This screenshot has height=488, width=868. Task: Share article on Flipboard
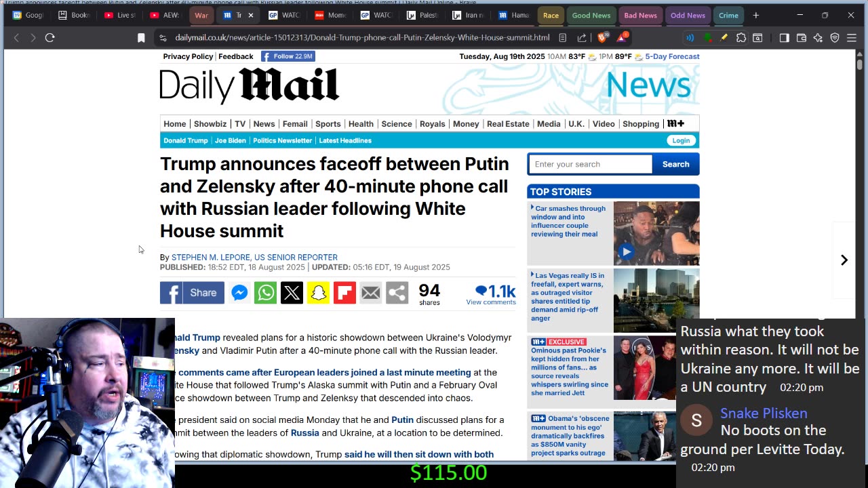(344, 293)
